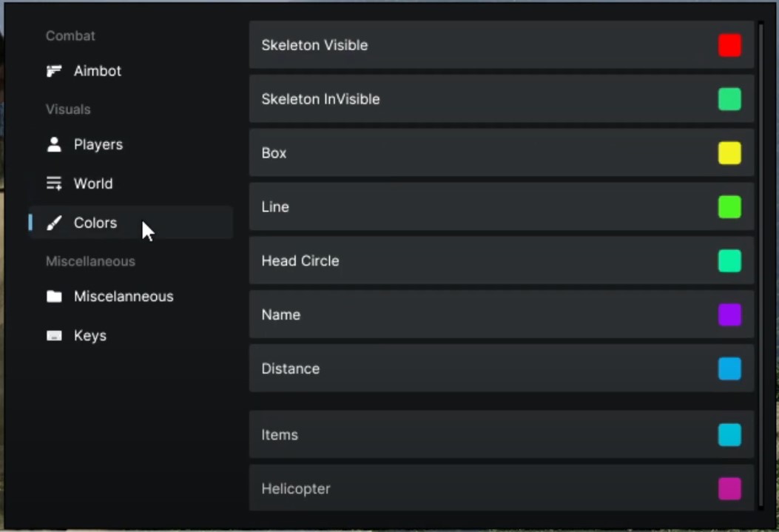Open the red Skeleton Visible color swatch
779x532 pixels.
coord(729,45)
